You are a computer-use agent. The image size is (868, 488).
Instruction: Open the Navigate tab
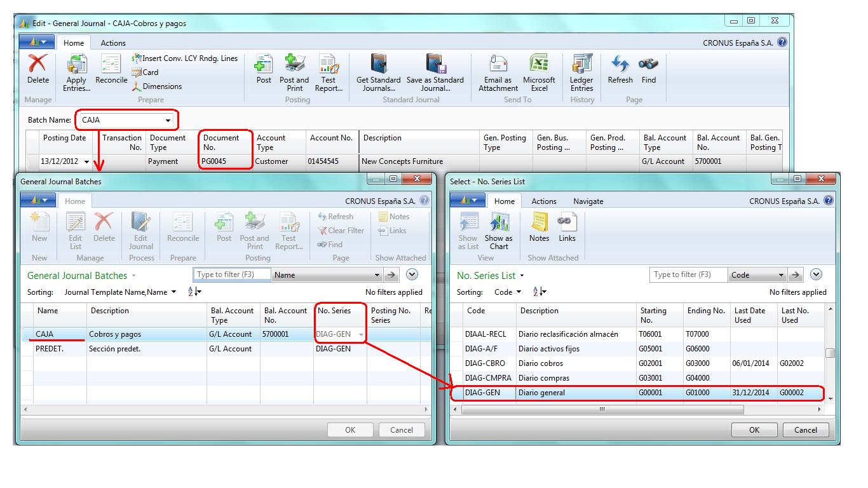588,201
